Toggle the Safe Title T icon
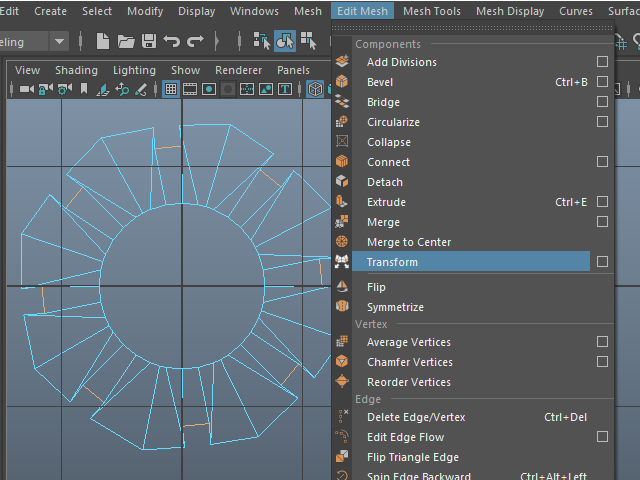Image resolution: width=640 pixels, height=480 pixels. click(285, 89)
